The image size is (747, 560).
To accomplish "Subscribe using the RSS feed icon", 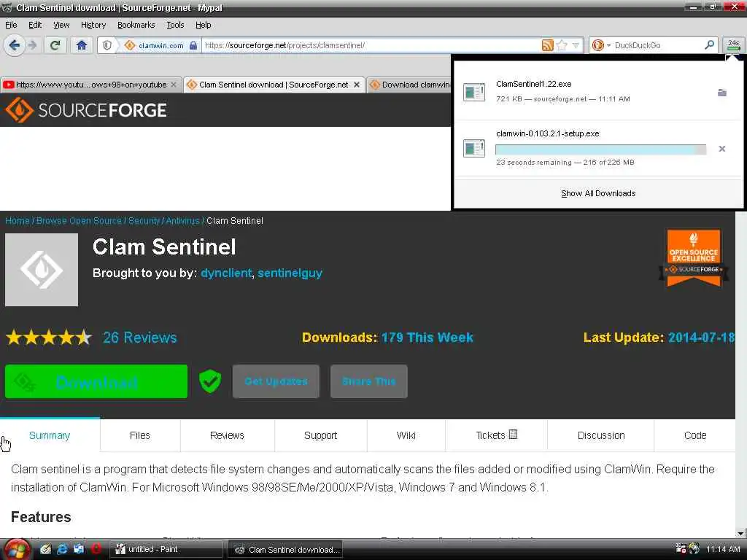I will [548, 45].
